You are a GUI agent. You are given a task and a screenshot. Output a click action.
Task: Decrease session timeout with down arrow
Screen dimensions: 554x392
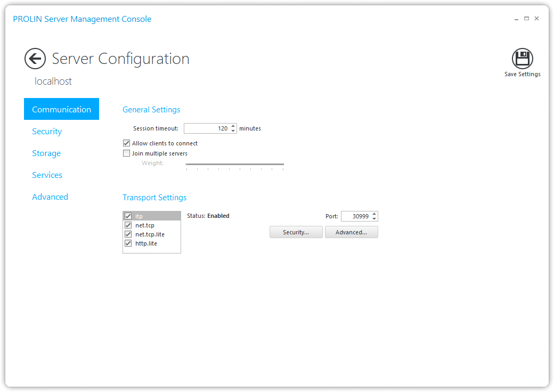[233, 130]
